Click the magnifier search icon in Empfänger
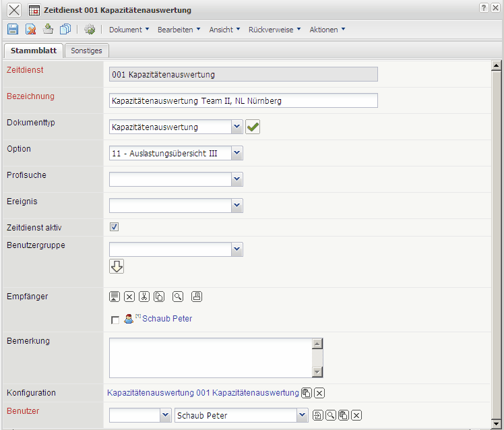The width and height of the screenshot is (504, 430). coord(177,297)
